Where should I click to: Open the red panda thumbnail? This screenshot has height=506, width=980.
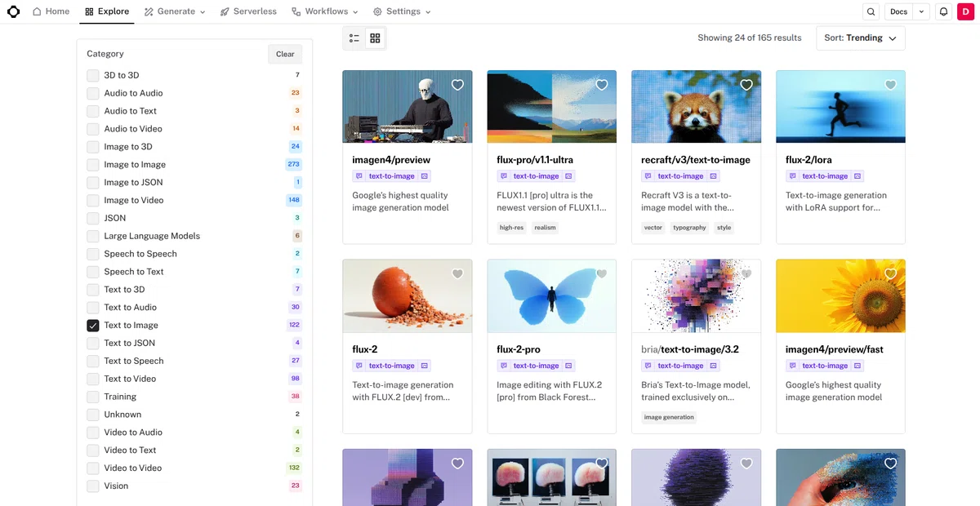[x=697, y=107]
